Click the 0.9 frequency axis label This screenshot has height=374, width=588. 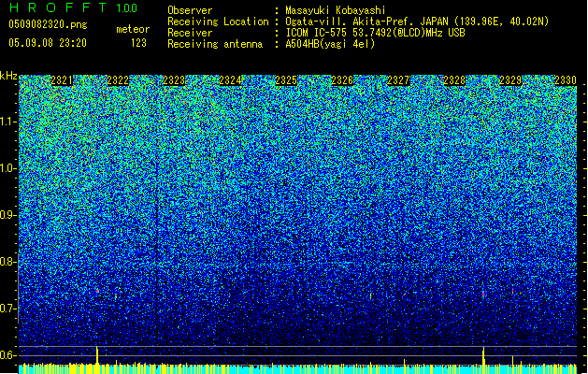coord(7,215)
